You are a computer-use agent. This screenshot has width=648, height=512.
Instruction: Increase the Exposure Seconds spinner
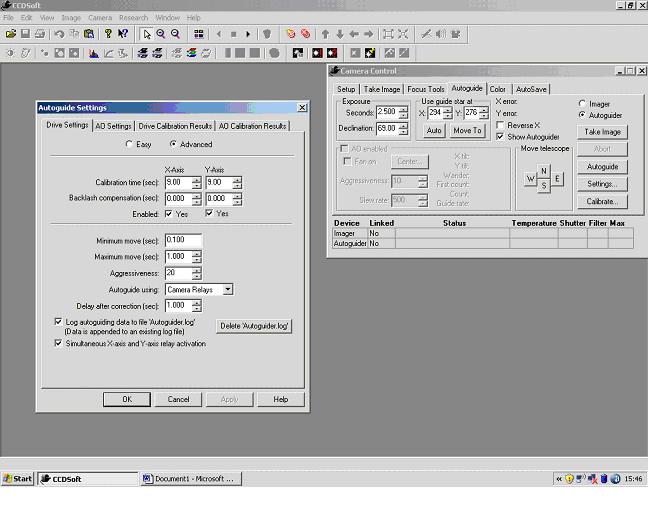tap(402, 109)
